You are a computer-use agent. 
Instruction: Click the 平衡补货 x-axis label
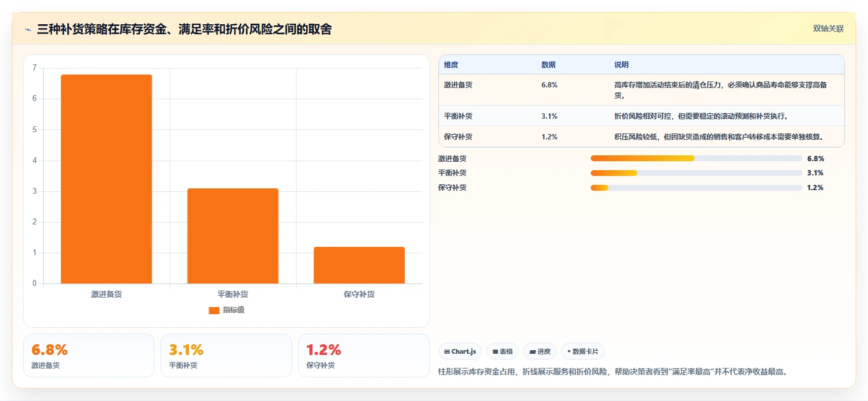pos(232,294)
